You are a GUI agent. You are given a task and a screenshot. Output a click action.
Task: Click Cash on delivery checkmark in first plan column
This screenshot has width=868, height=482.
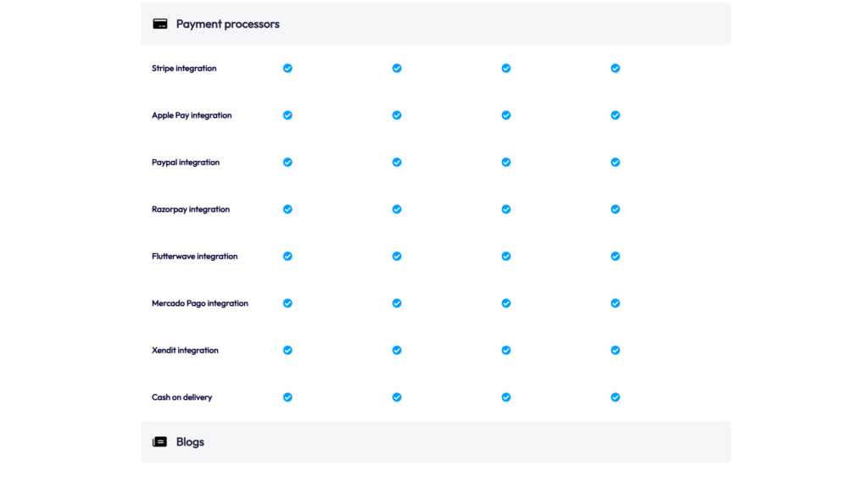288,397
